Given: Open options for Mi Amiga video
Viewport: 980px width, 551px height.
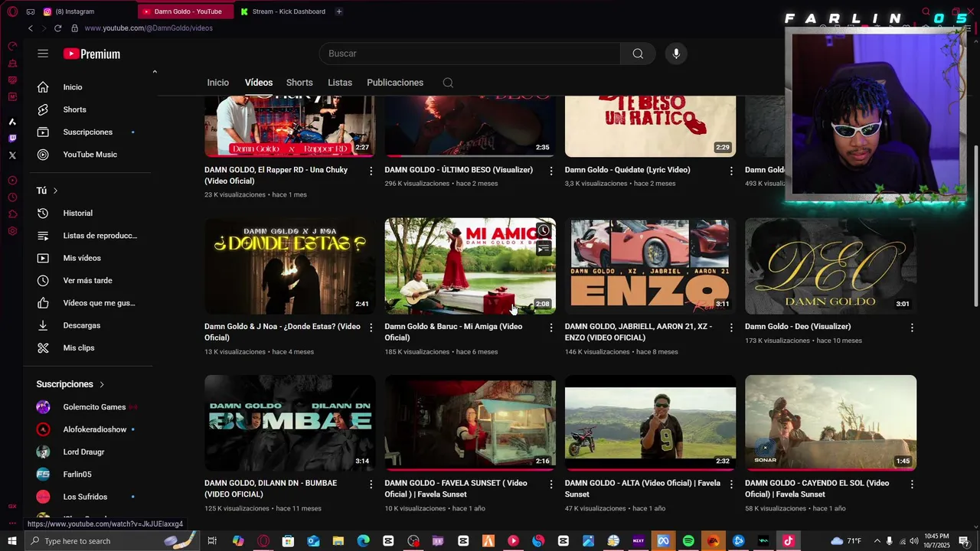Looking at the screenshot, I should click(x=551, y=328).
